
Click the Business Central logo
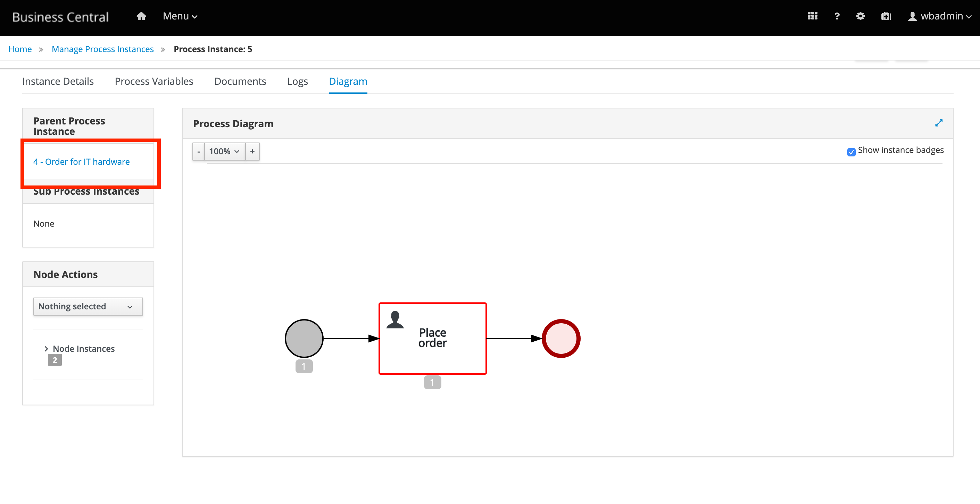[60, 17]
